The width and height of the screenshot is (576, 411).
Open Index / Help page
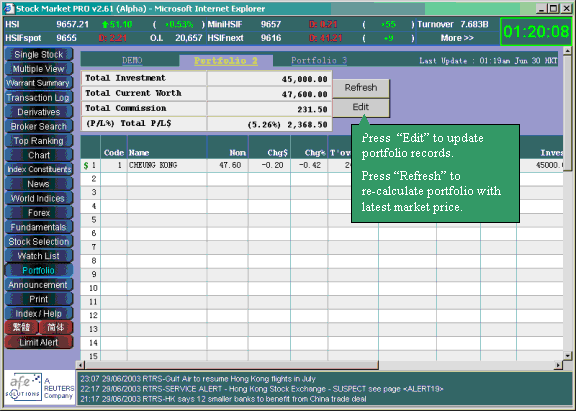pyautogui.click(x=39, y=314)
